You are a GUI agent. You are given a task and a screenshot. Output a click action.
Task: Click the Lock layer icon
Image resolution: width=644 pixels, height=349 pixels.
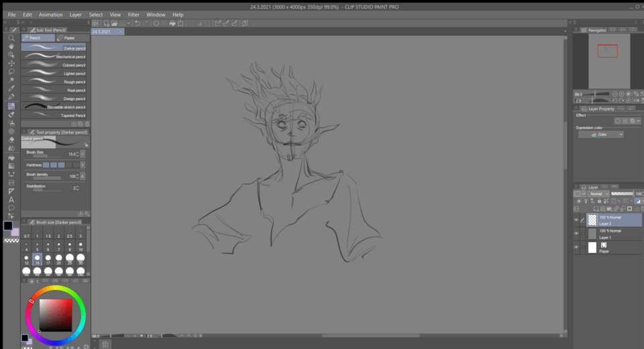pyautogui.click(x=599, y=201)
